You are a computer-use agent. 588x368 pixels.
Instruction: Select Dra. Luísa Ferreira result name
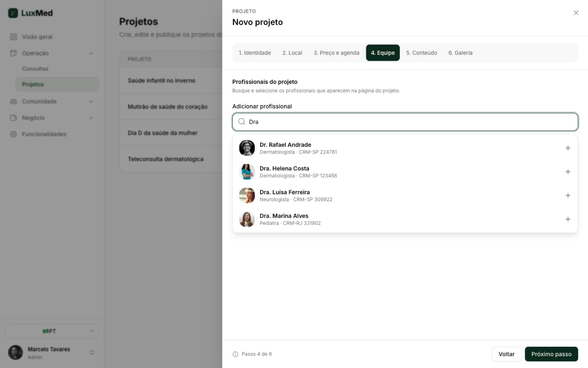285,192
